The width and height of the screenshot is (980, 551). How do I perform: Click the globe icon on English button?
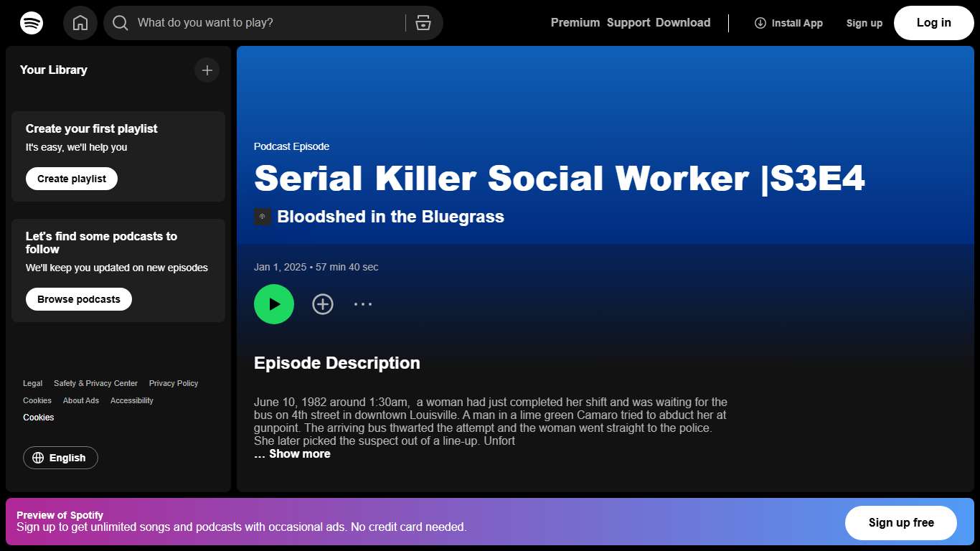(37, 458)
